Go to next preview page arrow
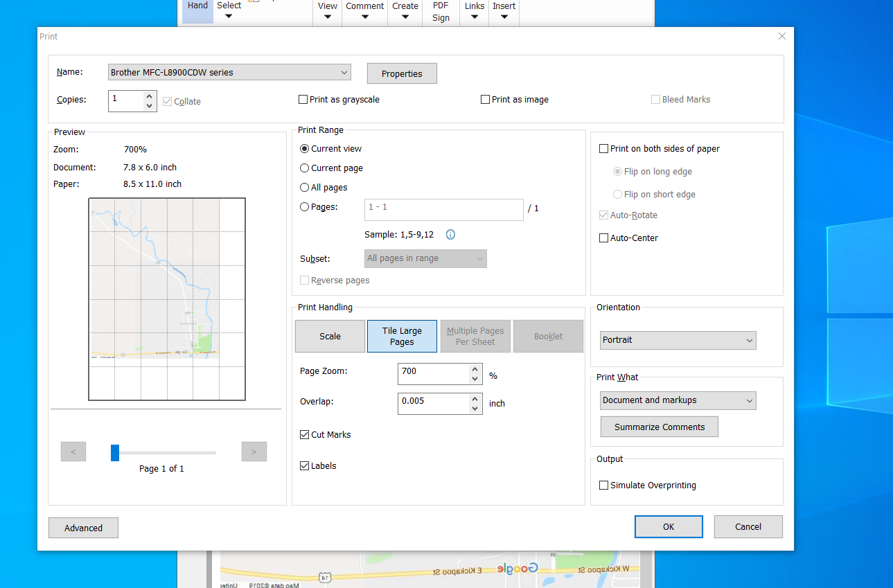 click(x=254, y=452)
